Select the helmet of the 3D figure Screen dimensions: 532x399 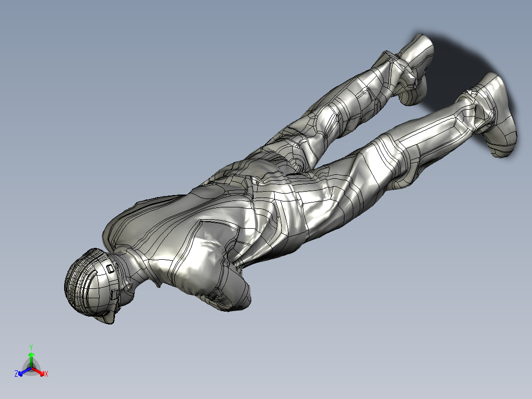tap(92, 284)
